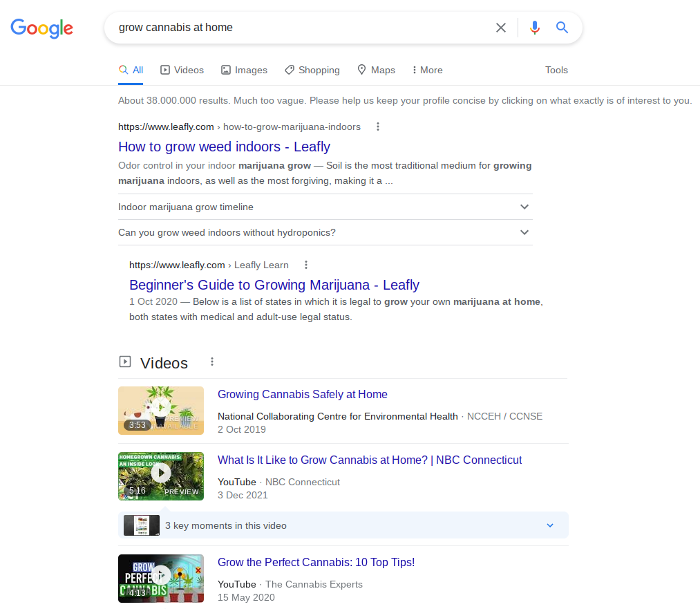700x609 pixels.
Task: Open the Maps tab
Action: click(377, 70)
